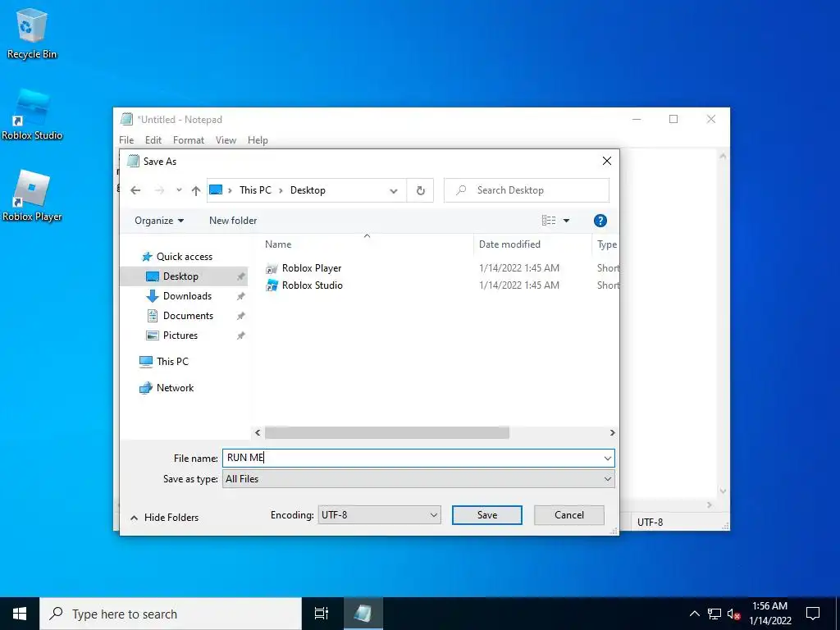
Task: Click the taskbar search box
Action: point(171,614)
